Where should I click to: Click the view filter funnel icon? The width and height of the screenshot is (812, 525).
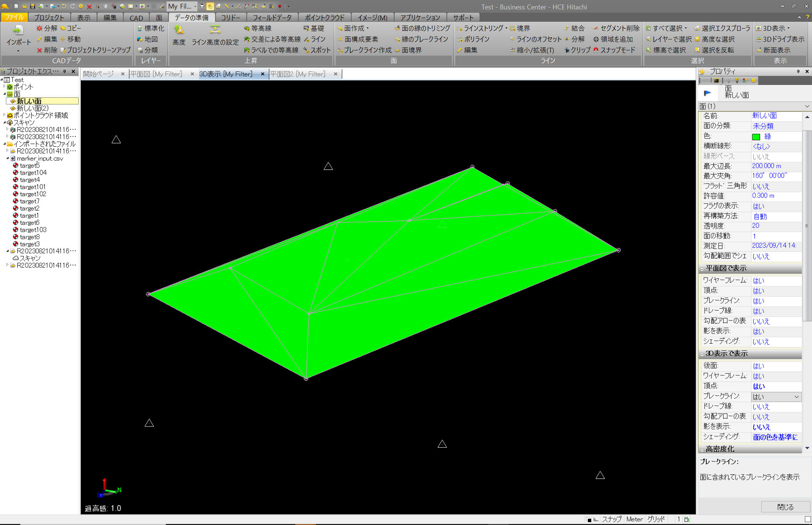coord(202,6)
